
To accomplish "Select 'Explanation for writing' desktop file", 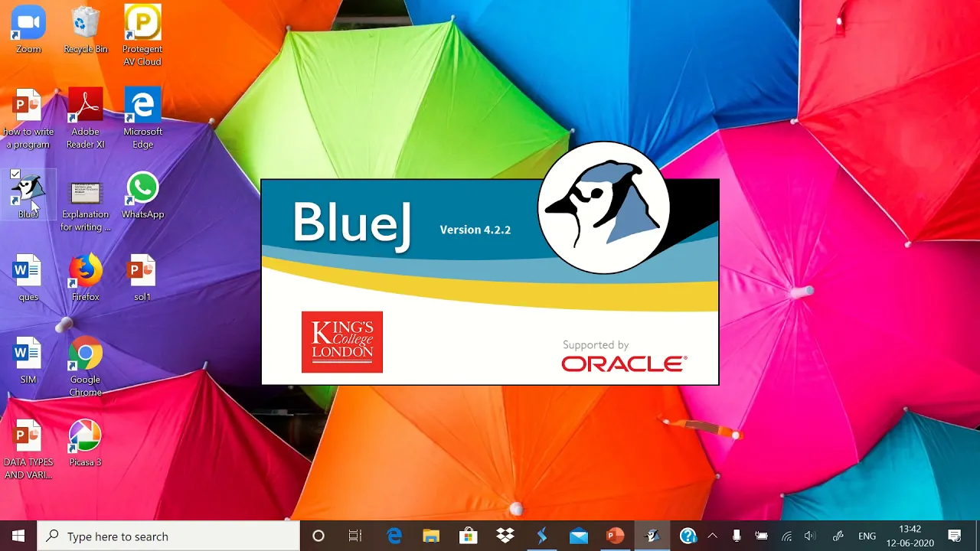I will point(86,205).
